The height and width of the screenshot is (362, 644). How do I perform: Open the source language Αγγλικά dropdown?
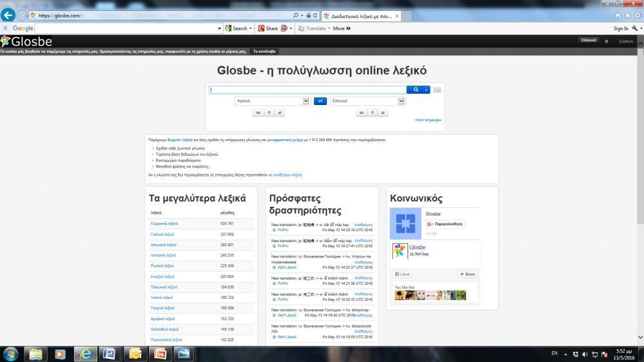(272, 101)
